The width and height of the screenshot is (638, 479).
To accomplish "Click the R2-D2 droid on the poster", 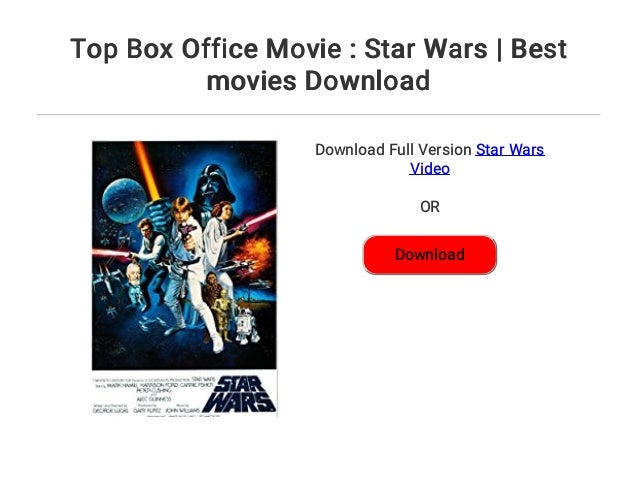I will coord(246,326).
